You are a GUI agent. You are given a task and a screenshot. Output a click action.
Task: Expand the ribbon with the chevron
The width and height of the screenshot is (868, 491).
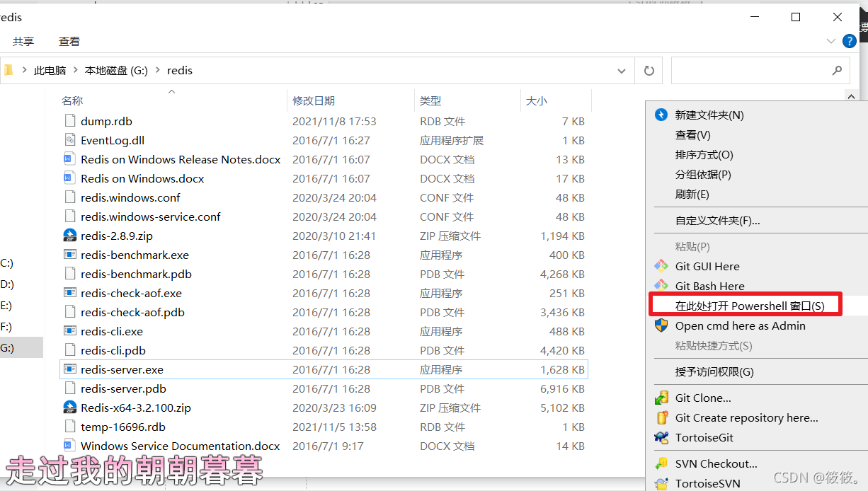click(832, 42)
